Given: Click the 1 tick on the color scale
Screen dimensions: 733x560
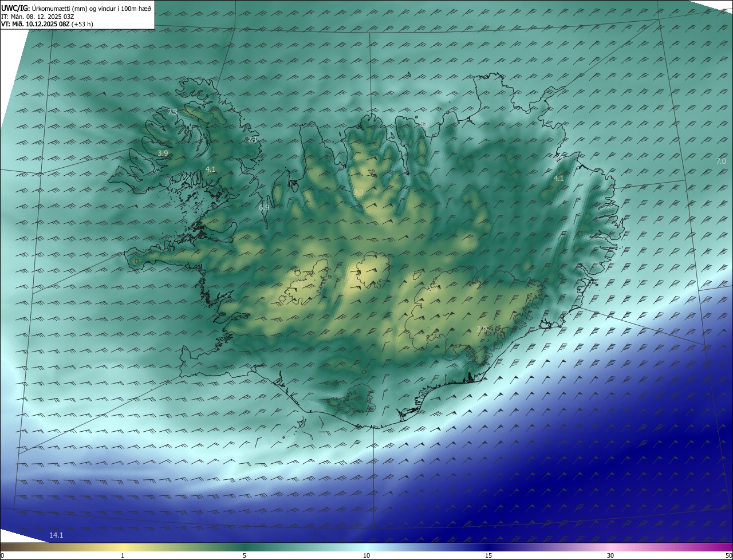Looking at the screenshot, I should [x=123, y=555].
